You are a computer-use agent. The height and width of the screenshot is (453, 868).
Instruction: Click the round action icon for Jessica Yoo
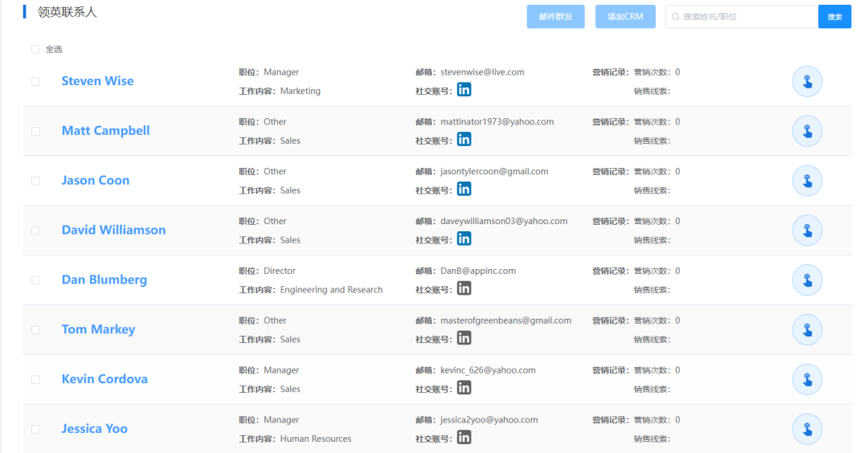[x=807, y=429]
